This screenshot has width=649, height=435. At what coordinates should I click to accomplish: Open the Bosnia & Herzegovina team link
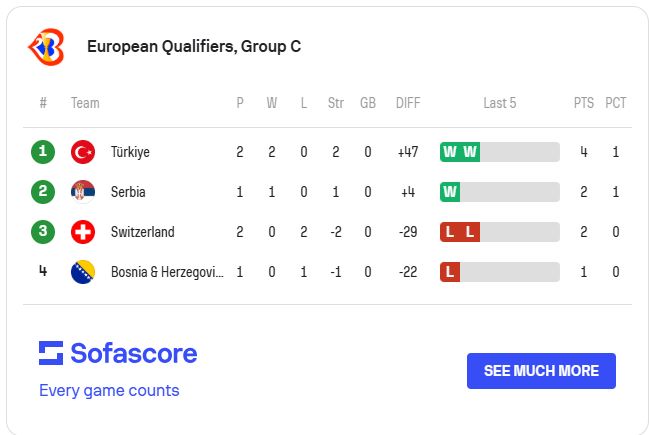pos(167,272)
